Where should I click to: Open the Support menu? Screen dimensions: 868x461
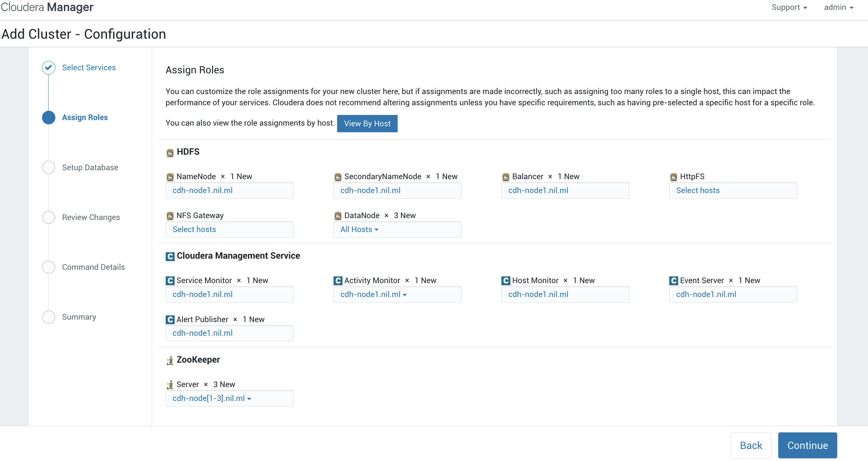pyautogui.click(x=789, y=7)
